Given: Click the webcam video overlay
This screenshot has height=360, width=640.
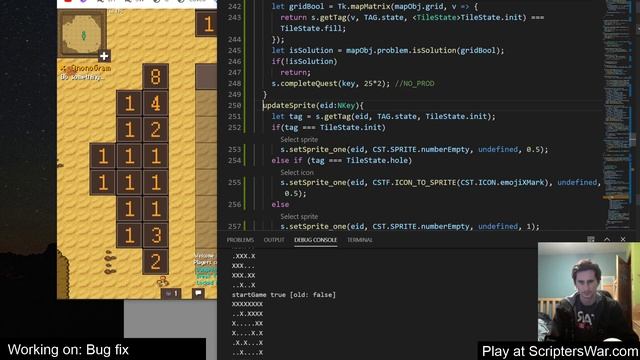Looking at the screenshot, I should point(589,292).
